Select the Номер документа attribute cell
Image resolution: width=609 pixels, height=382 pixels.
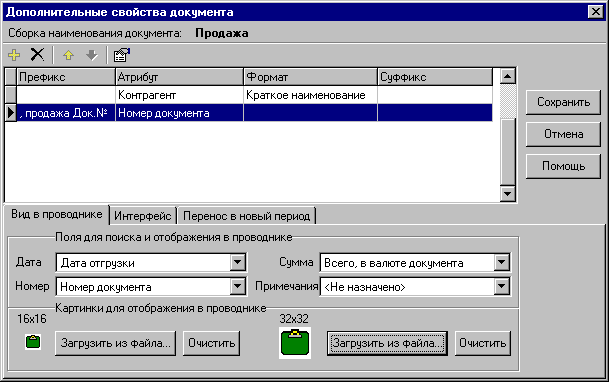179,113
